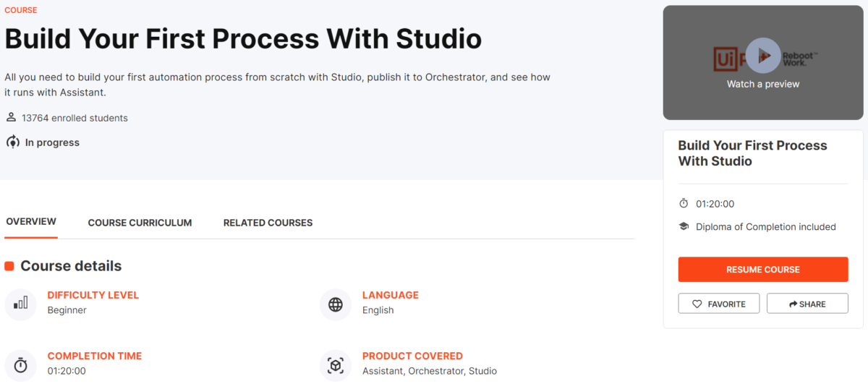The image size is (868, 389).
Task: Open the Related Courses tab
Action: (x=268, y=223)
